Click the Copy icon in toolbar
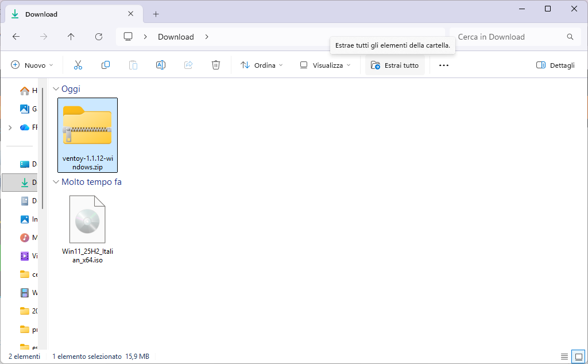The image size is (588, 364). coord(106,65)
